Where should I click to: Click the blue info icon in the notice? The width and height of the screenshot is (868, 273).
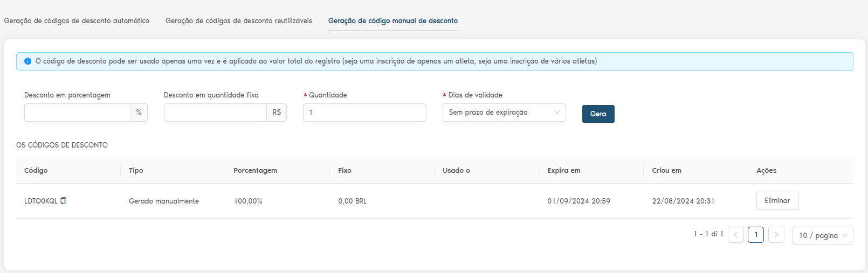point(28,61)
